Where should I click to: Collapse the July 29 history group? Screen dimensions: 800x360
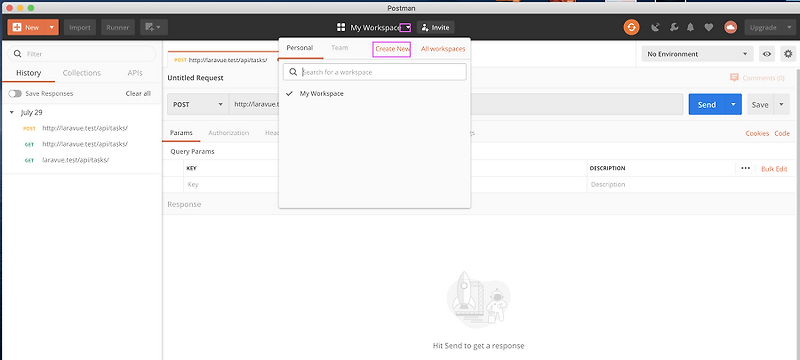[12, 112]
